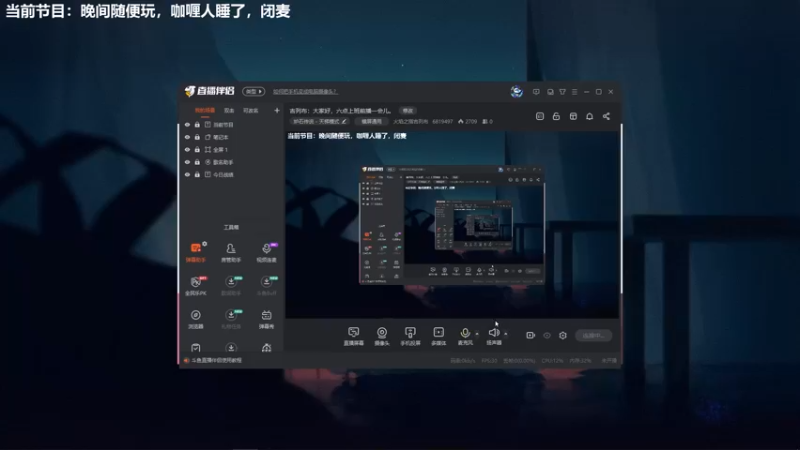The height and width of the screenshot is (450, 800).
Task: Select the 当前节目 source row
Action: 232,124
